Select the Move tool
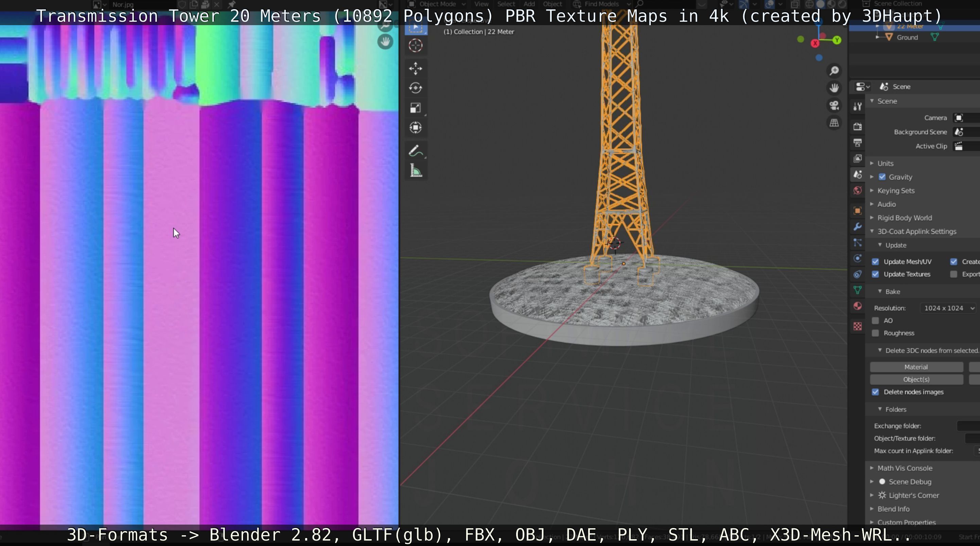The height and width of the screenshot is (546, 980). coord(416,69)
